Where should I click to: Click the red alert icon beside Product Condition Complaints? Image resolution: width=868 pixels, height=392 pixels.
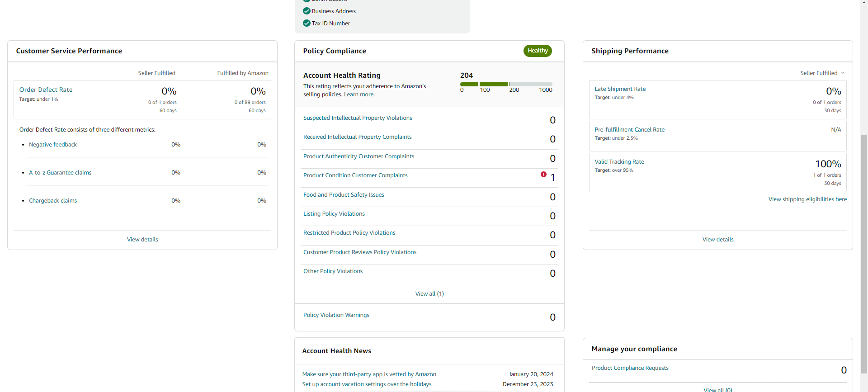tap(543, 175)
